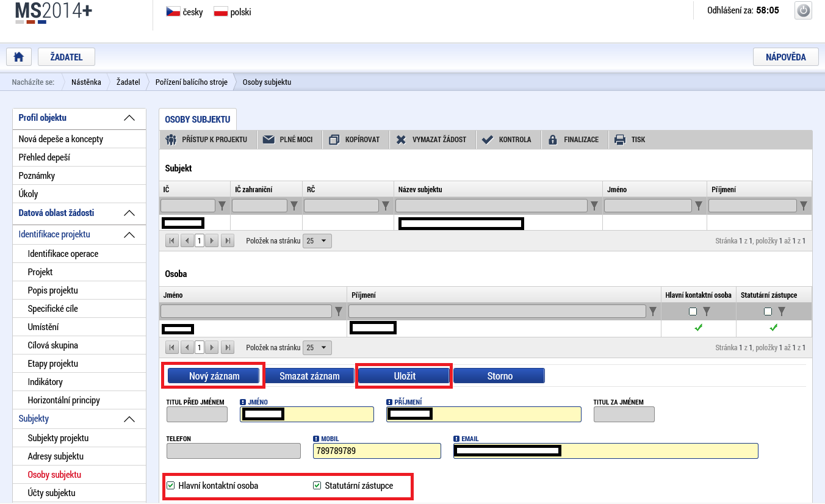Image resolution: width=825 pixels, height=504 pixels.
Task: Click filter icon for Osoba Příjmení column
Action: [653, 312]
